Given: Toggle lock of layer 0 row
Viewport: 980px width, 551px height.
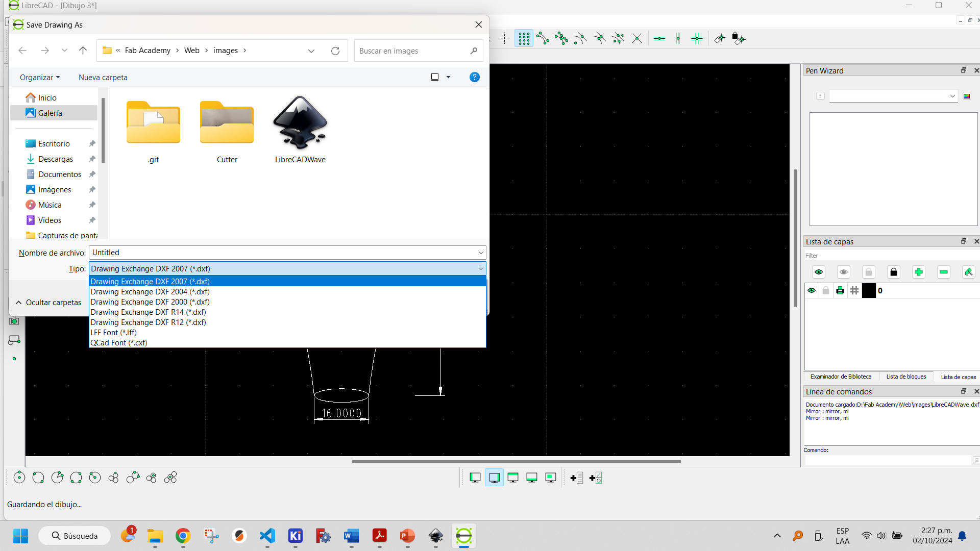Looking at the screenshot, I should tap(826, 291).
